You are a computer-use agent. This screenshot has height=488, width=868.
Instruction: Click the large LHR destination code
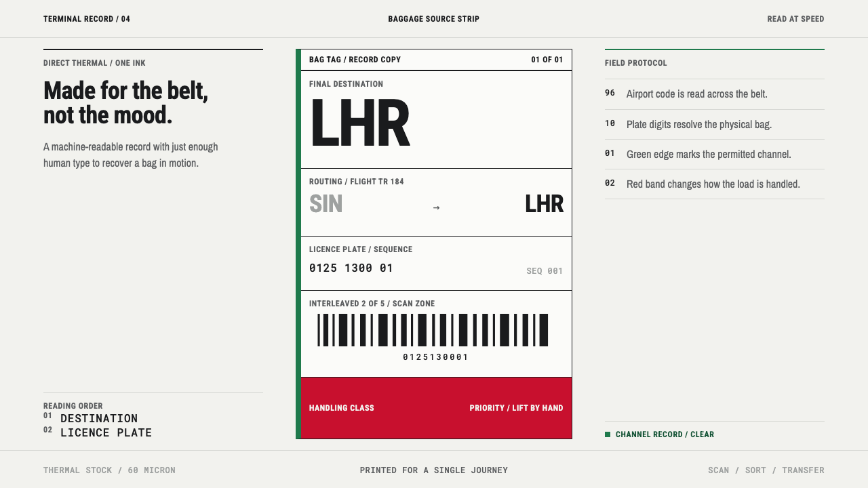[360, 123]
